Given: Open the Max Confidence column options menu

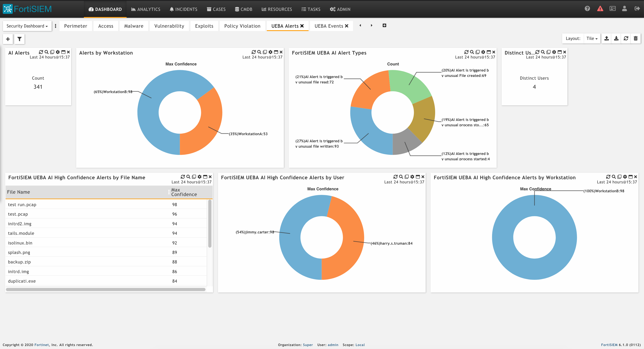Looking at the screenshot, I should click(169, 192).
